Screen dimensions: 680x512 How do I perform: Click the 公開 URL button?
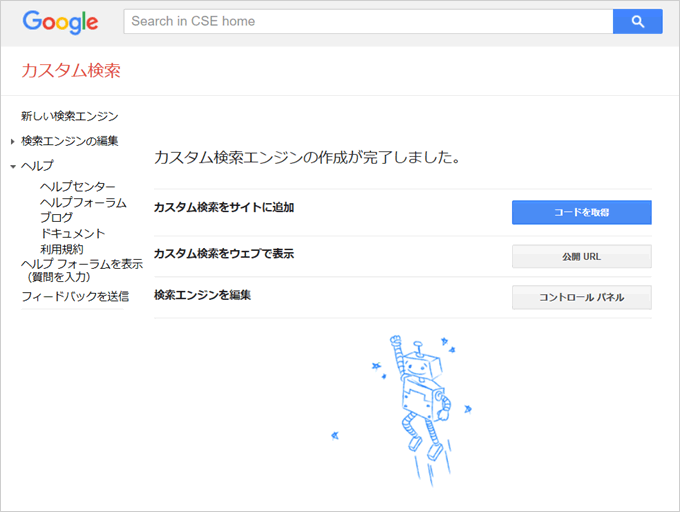tap(582, 257)
